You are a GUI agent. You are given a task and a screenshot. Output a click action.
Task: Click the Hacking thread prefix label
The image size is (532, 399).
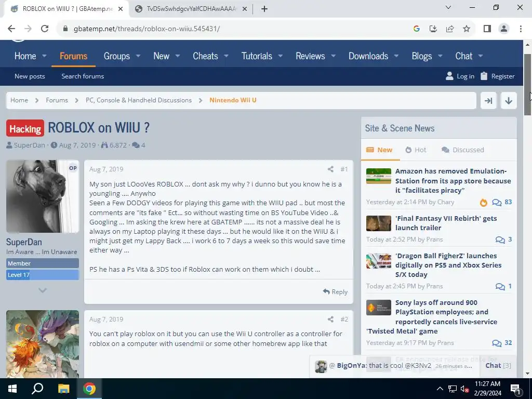tap(25, 128)
